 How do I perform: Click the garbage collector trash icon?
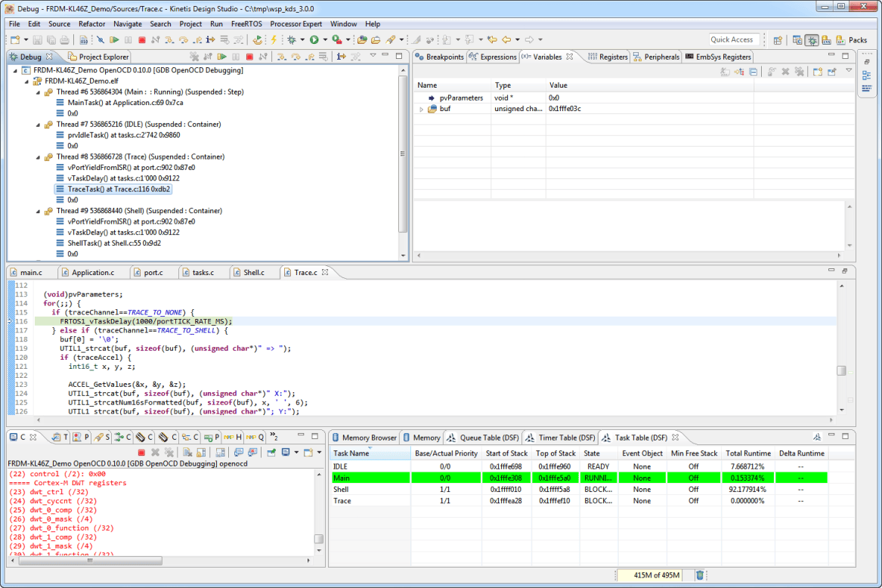(x=699, y=575)
